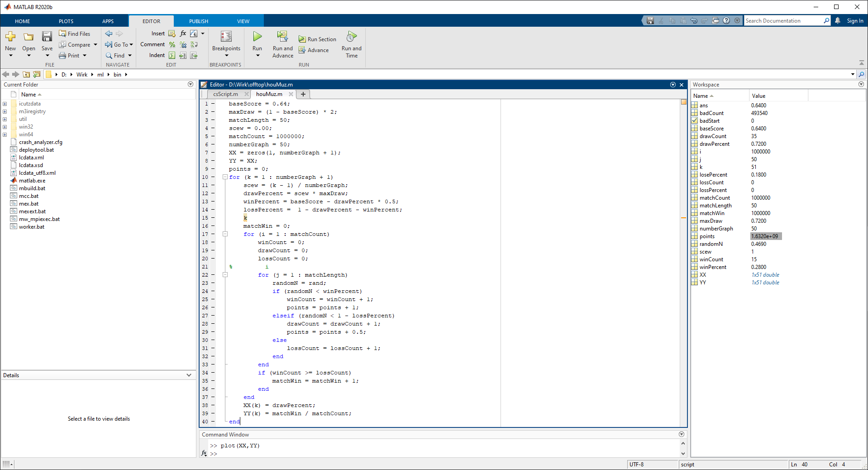Click the green Run button
The width and height of the screenshot is (868, 470).
coord(257,37)
